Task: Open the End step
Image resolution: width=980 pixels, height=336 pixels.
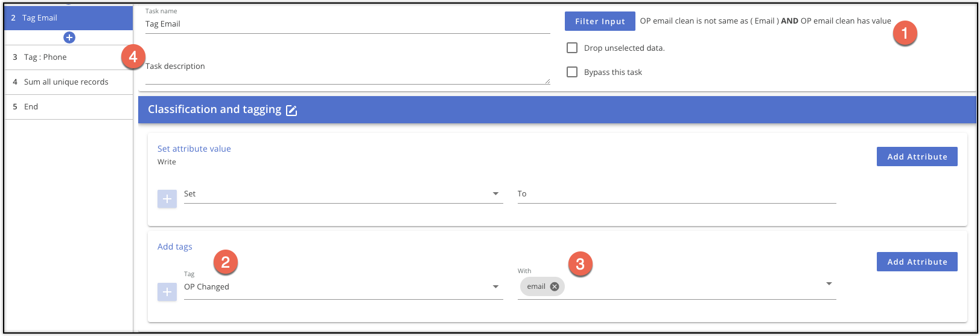Action: [69, 107]
